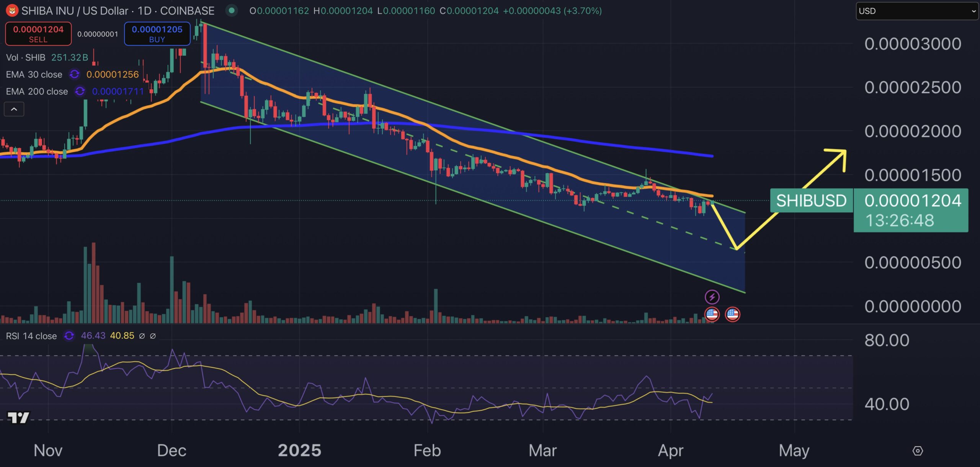Click the left US flag economic event
The height and width of the screenshot is (467, 980).
click(712, 314)
